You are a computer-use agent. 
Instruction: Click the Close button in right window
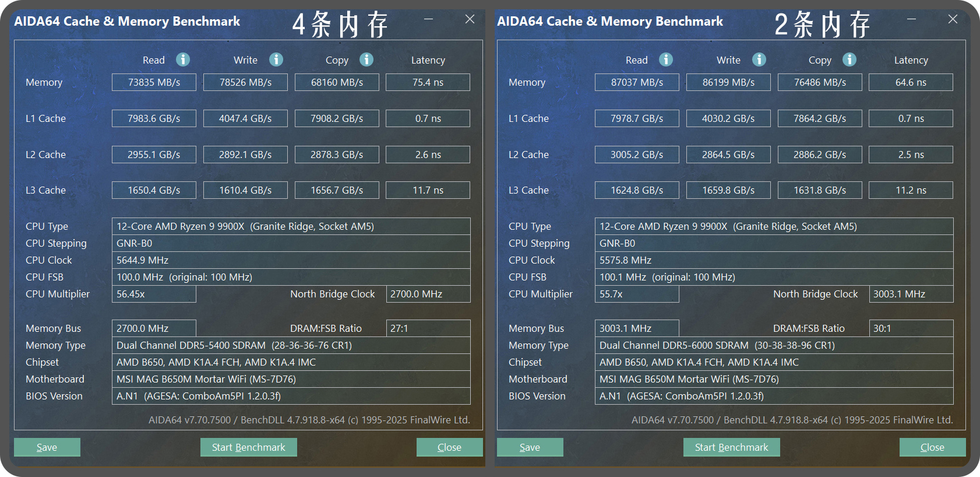[x=933, y=447]
